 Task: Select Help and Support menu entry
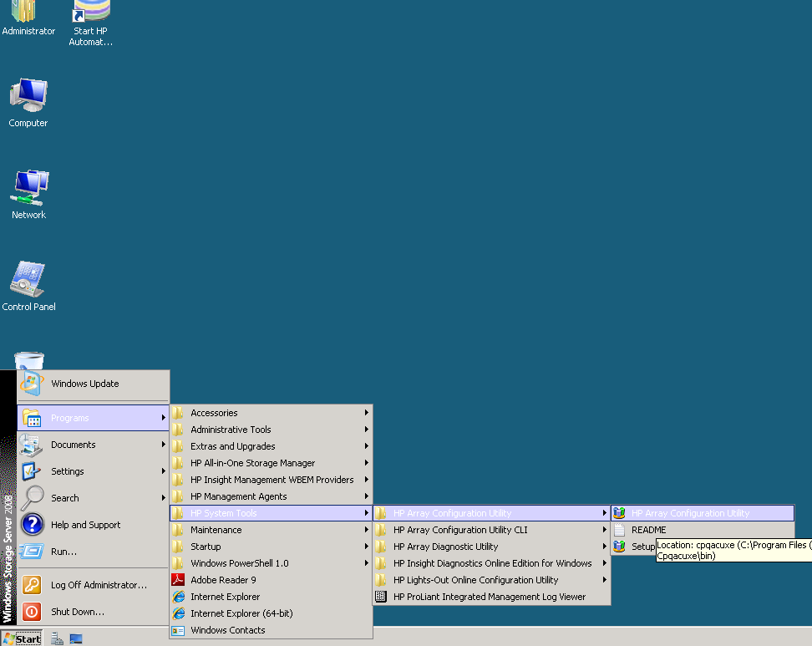tap(94, 525)
